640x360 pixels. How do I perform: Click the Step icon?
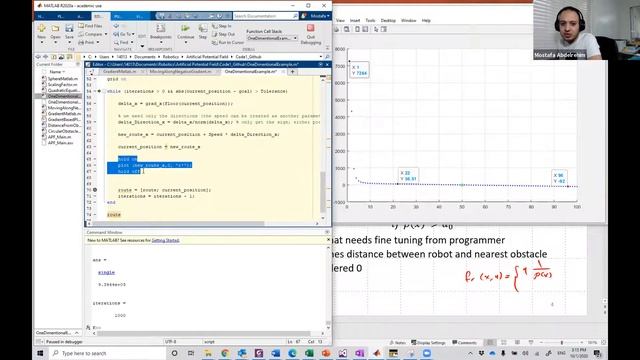click(x=203, y=29)
